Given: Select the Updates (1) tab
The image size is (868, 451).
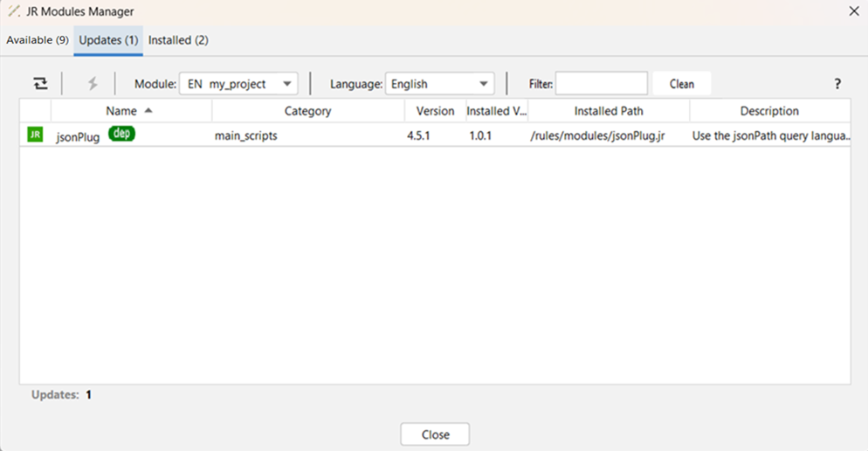Looking at the screenshot, I should tap(108, 40).
